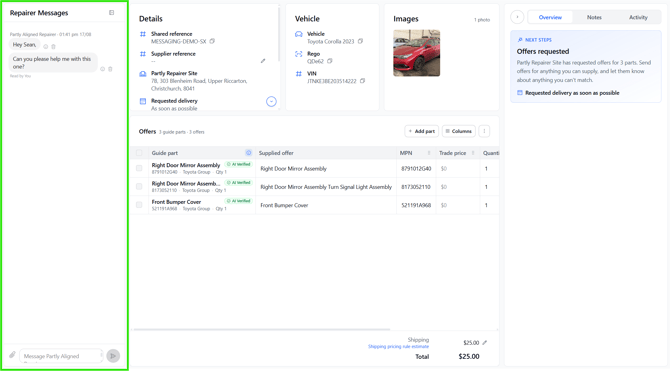
Task: Click the Requested delivery calendar icon in Details
Action: coord(143,101)
